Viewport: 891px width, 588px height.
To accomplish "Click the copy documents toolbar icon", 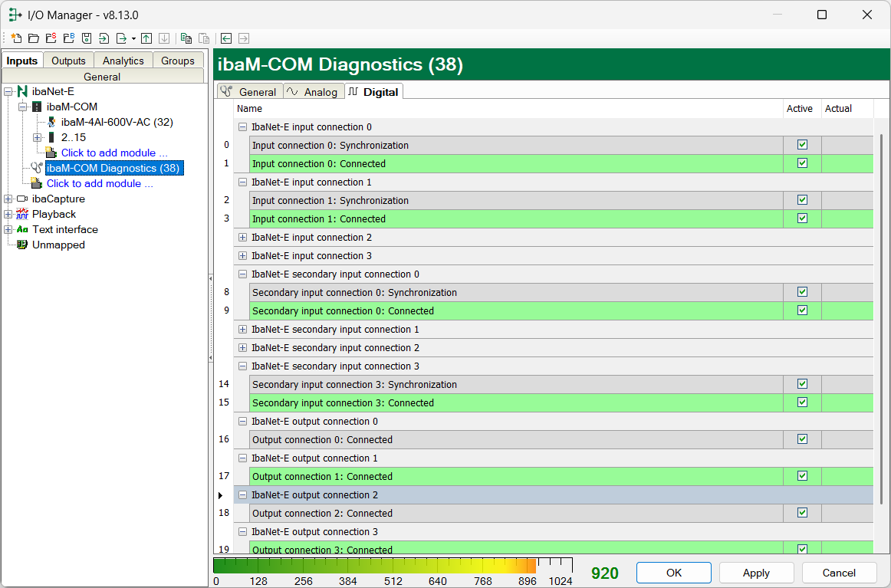I will point(186,38).
